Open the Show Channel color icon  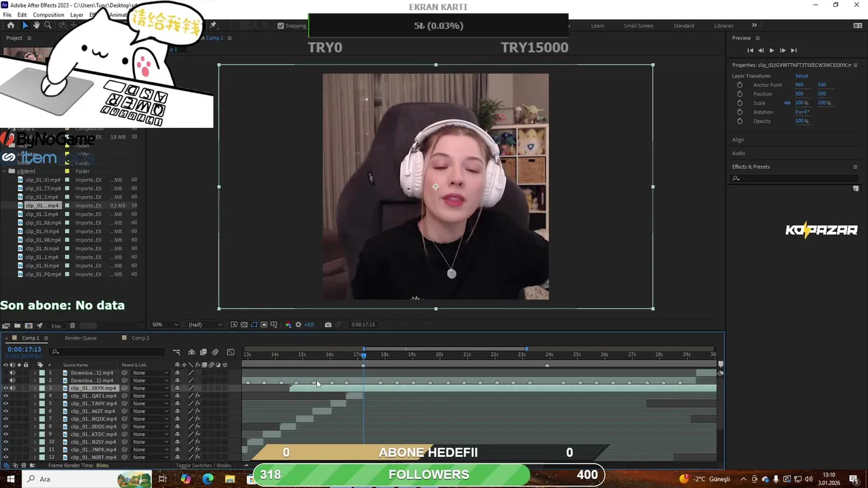tap(288, 325)
